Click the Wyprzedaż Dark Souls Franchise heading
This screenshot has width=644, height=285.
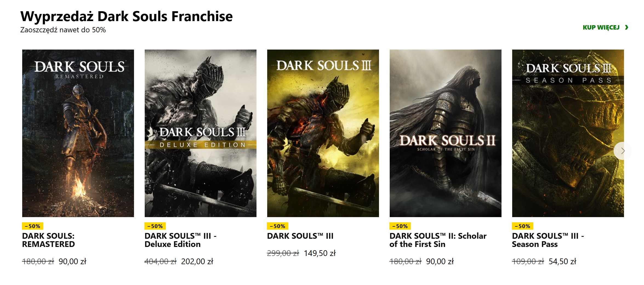click(x=126, y=16)
